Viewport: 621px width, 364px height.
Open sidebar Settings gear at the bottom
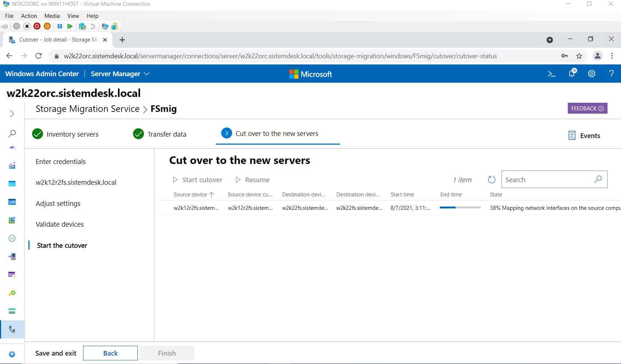point(12,354)
